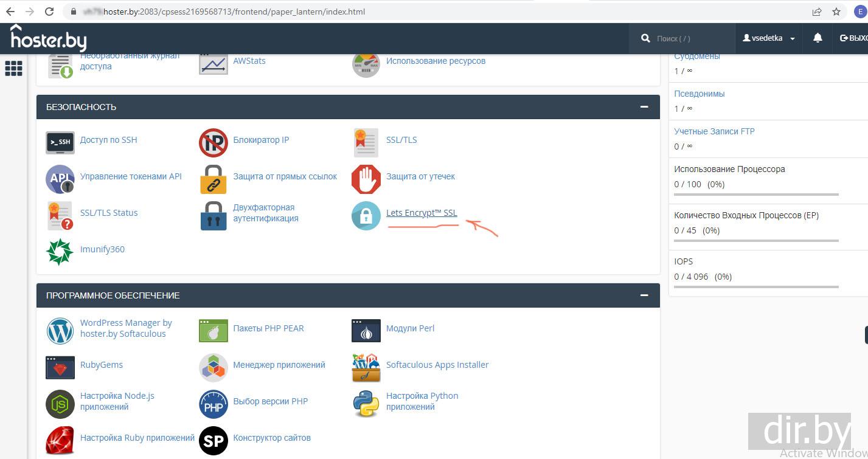This screenshot has width=868, height=459.
Task: Click the notifications bell icon
Action: (x=818, y=38)
